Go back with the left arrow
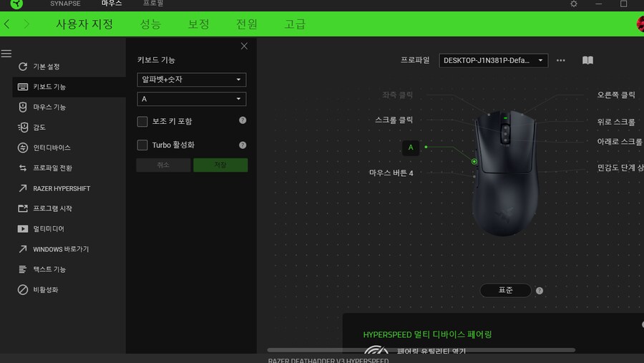The image size is (644, 363). click(x=7, y=24)
